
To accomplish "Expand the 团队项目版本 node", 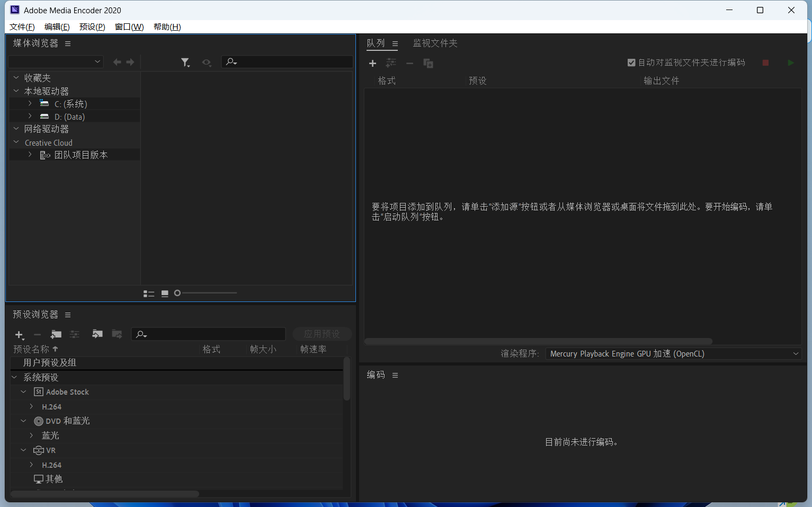I will pyautogui.click(x=30, y=155).
